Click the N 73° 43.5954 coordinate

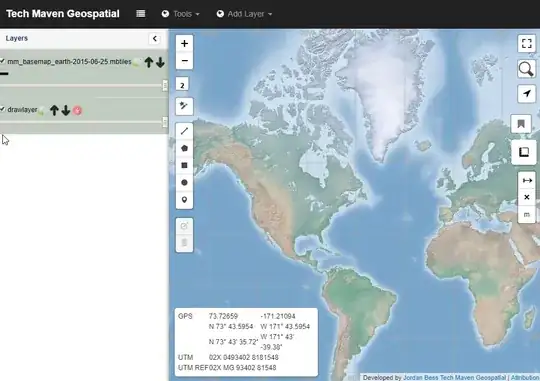[x=231, y=326]
